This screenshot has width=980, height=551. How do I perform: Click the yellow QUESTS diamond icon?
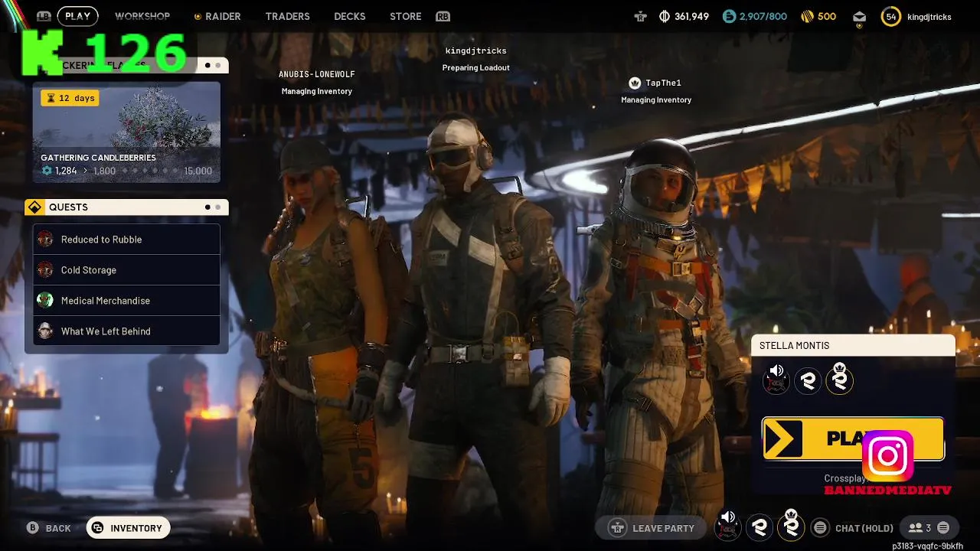click(x=34, y=207)
